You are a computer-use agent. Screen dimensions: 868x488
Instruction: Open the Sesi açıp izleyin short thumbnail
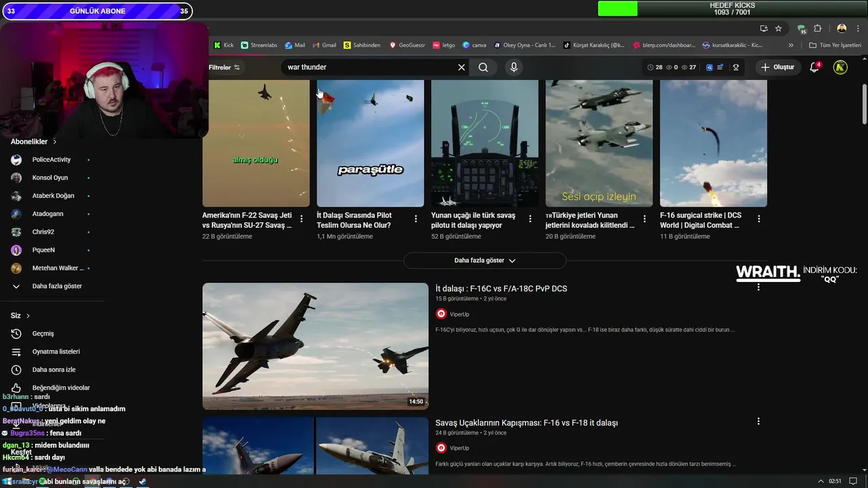599,143
